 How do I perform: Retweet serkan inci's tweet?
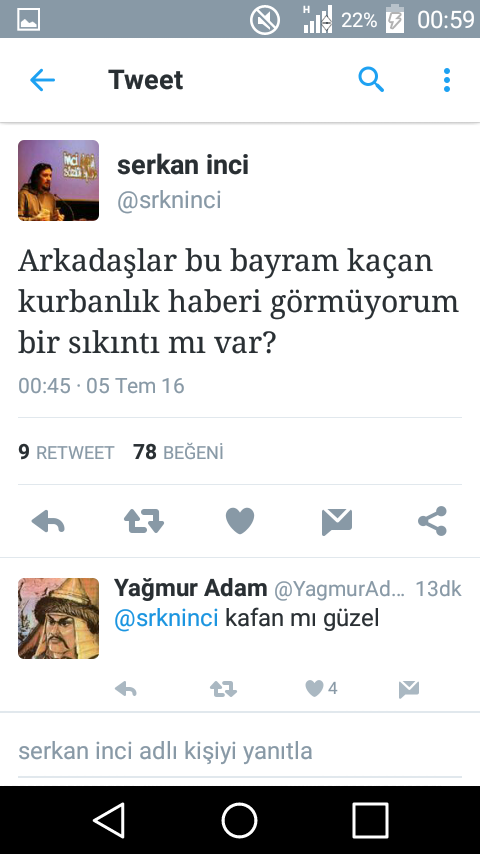pos(144,521)
